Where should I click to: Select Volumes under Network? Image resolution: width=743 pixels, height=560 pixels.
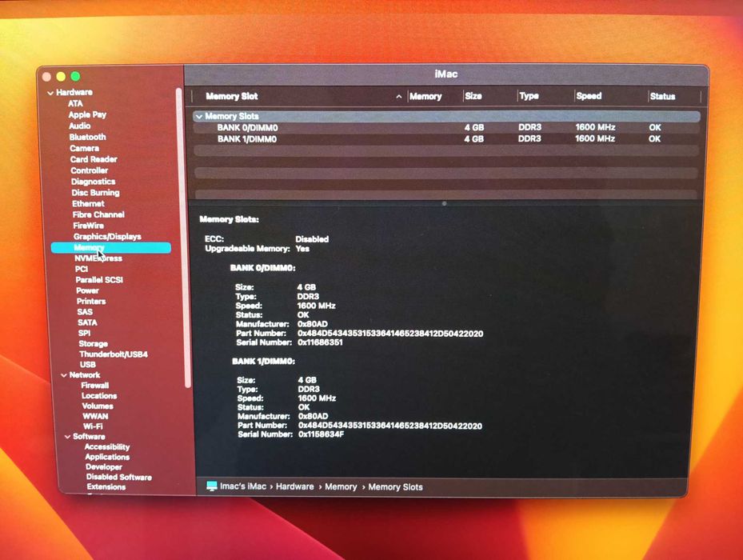98,406
